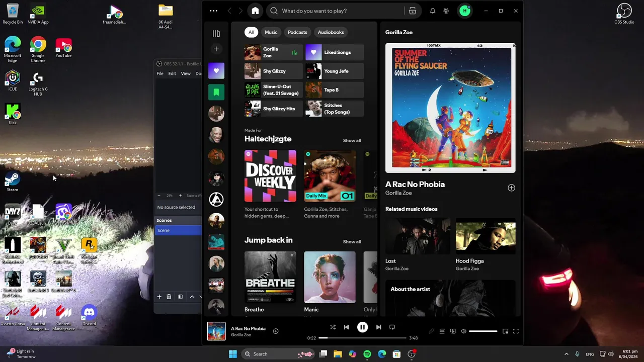Viewport: 644px width, 362px height.
Task: Open Connect to a device icon
Action: [x=453, y=331]
